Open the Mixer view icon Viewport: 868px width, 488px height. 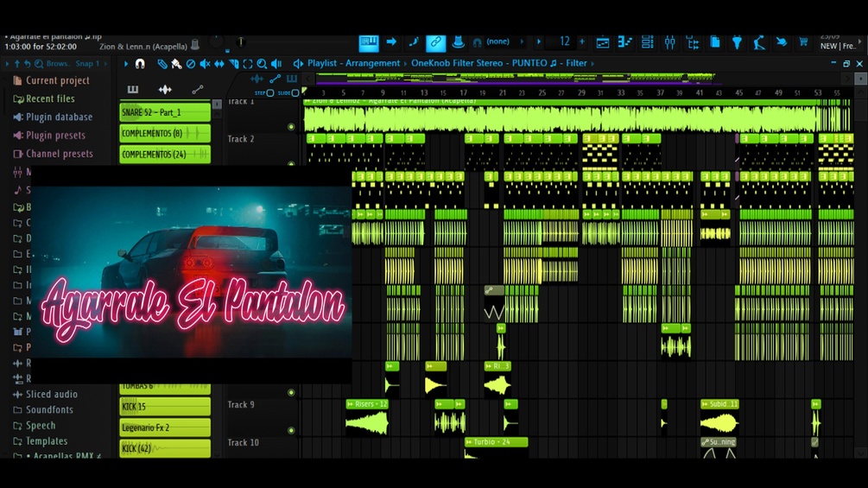[x=670, y=42]
